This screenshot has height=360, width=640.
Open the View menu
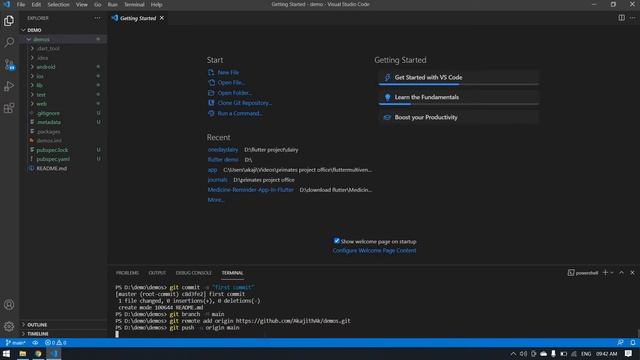coord(82,4)
